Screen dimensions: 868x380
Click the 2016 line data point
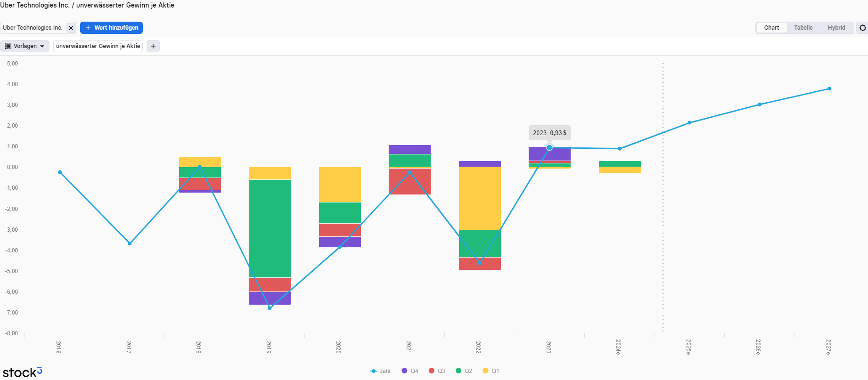coord(60,172)
